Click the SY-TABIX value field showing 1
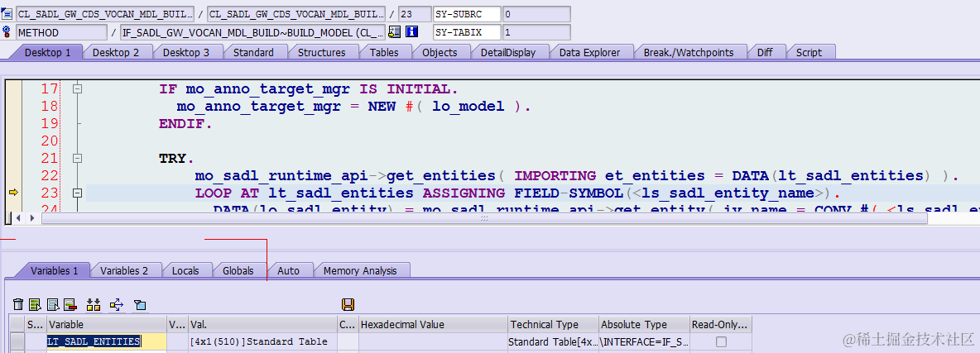The width and height of the screenshot is (980, 353). [x=536, y=32]
